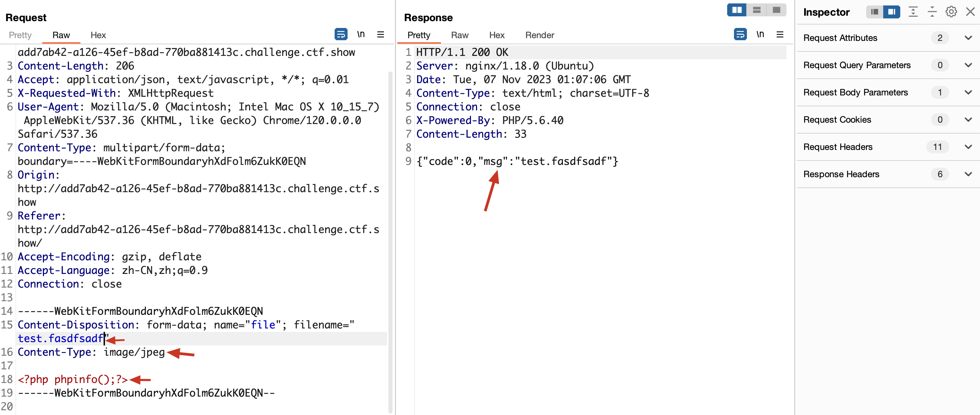This screenshot has height=415, width=980.
Task: Dock Inspector with right layout icon
Action: 891,12
